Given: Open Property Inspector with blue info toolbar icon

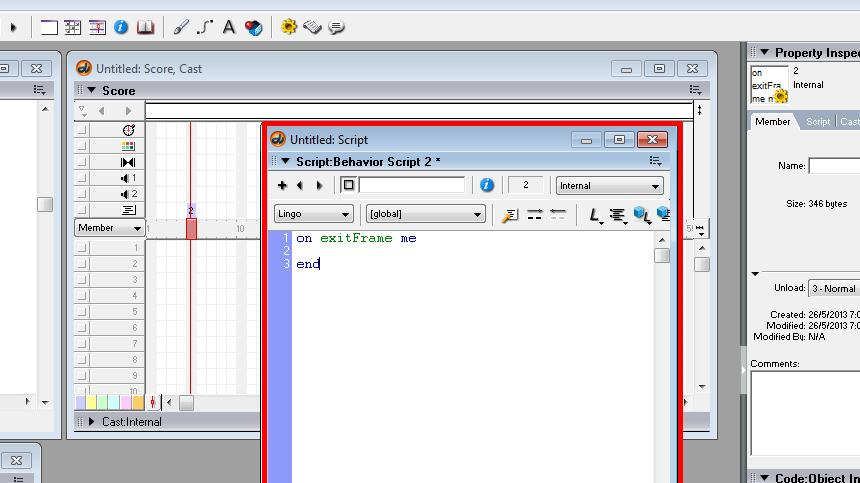Looking at the screenshot, I should coord(121,27).
